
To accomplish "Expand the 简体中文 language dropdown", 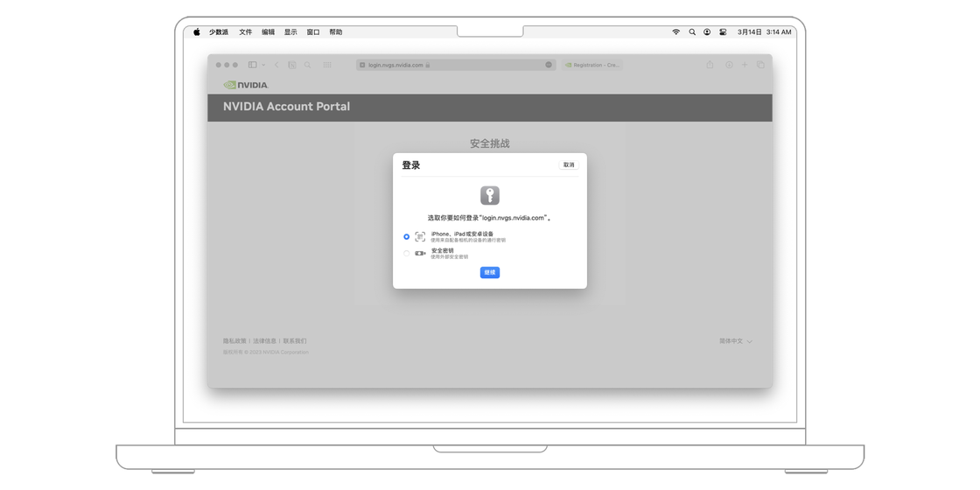I will tap(736, 341).
